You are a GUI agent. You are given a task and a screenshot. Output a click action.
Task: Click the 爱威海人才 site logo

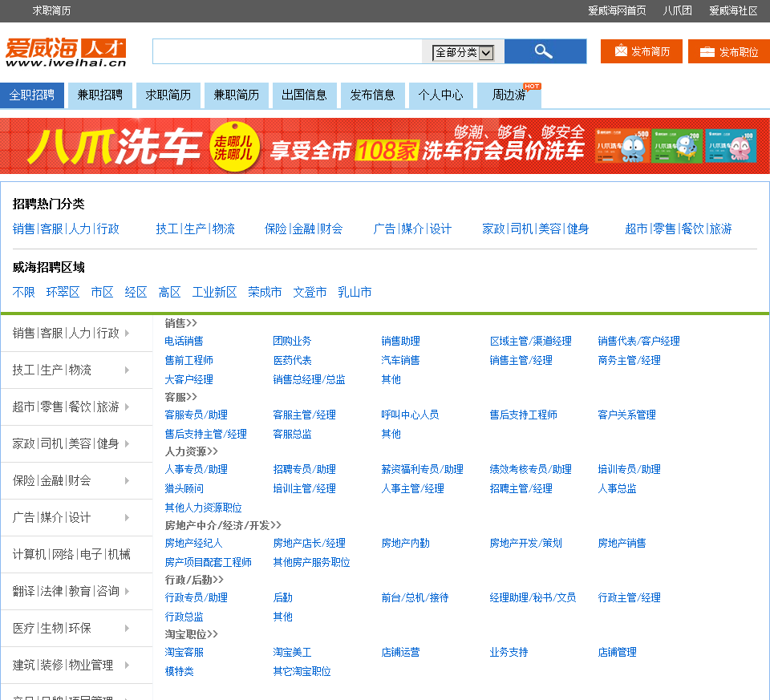point(66,52)
